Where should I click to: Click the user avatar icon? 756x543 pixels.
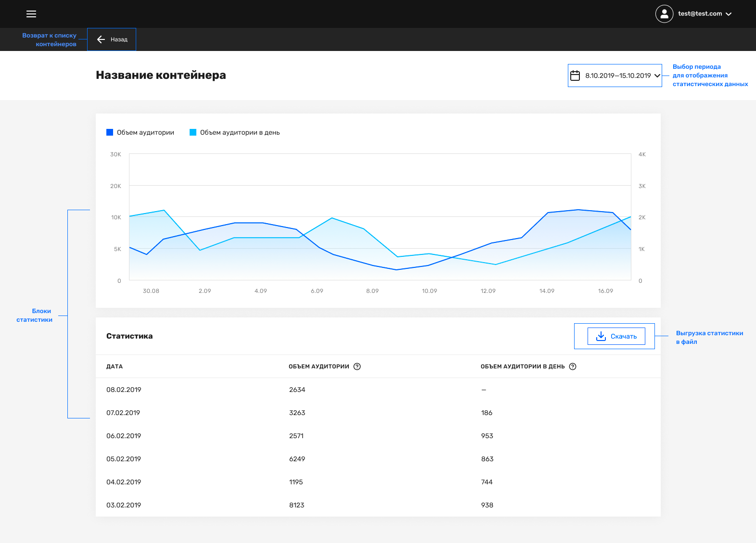point(664,14)
